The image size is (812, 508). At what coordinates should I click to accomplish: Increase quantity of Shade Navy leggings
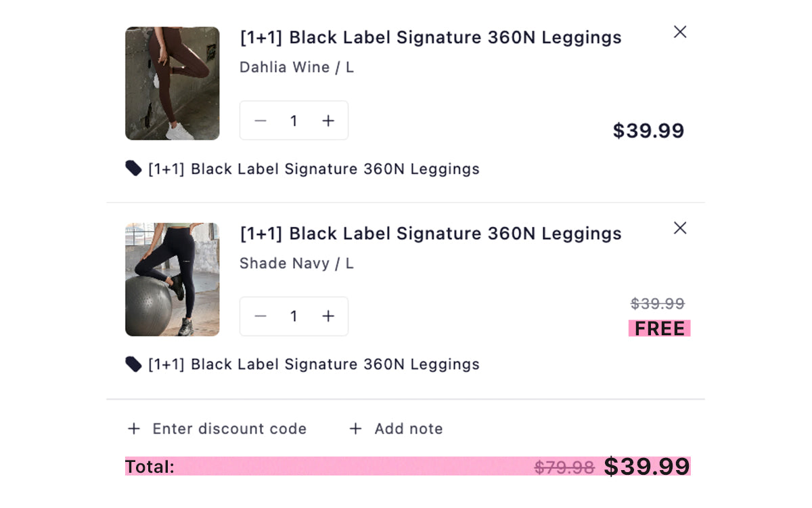[328, 316]
